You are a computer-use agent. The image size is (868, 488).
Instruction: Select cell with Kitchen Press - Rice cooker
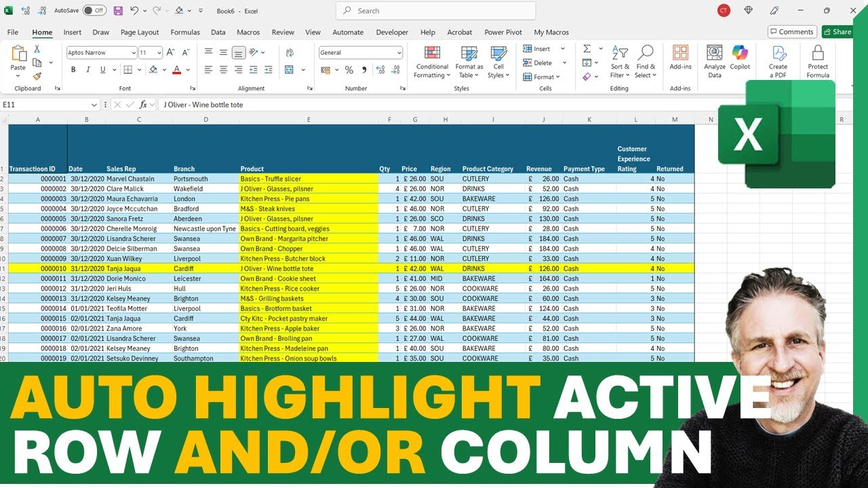coord(309,288)
